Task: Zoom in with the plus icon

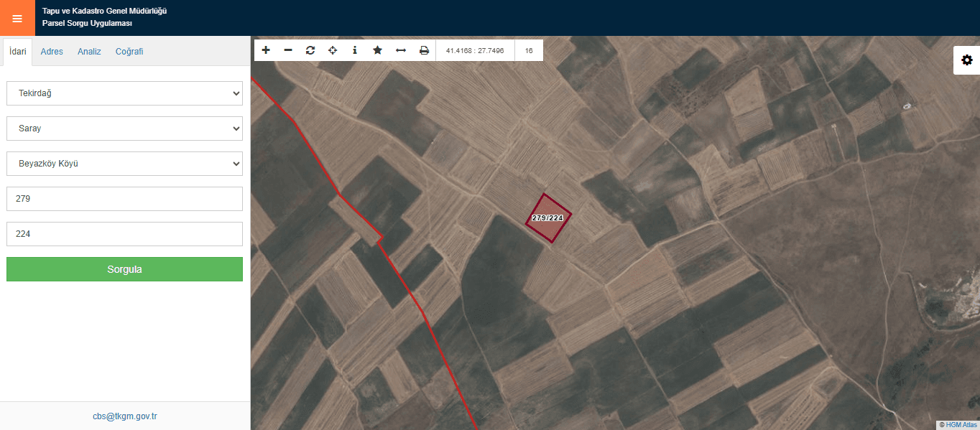Action: [266, 50]
